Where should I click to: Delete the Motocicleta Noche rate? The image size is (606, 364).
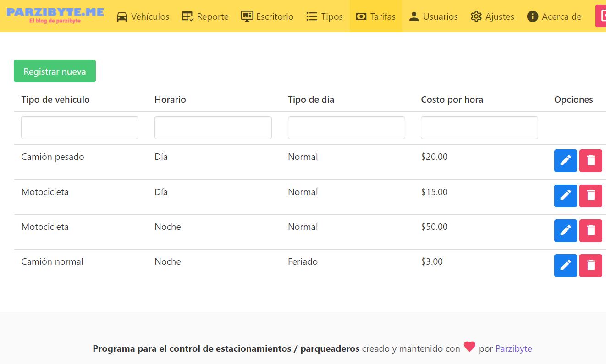(590, 231)
